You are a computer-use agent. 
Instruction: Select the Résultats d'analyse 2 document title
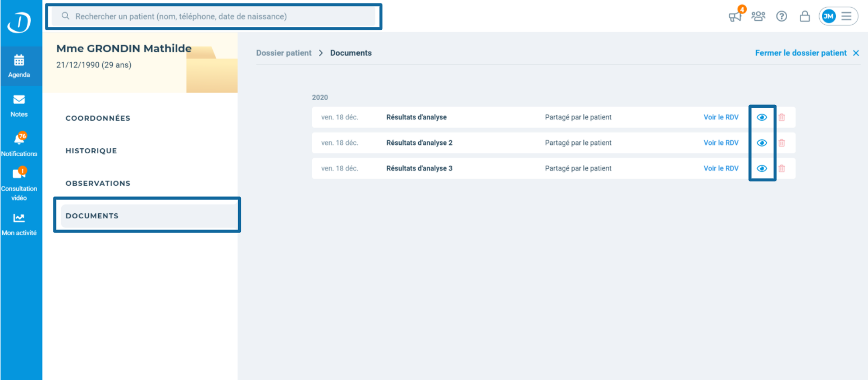click(x=419, y=143)
